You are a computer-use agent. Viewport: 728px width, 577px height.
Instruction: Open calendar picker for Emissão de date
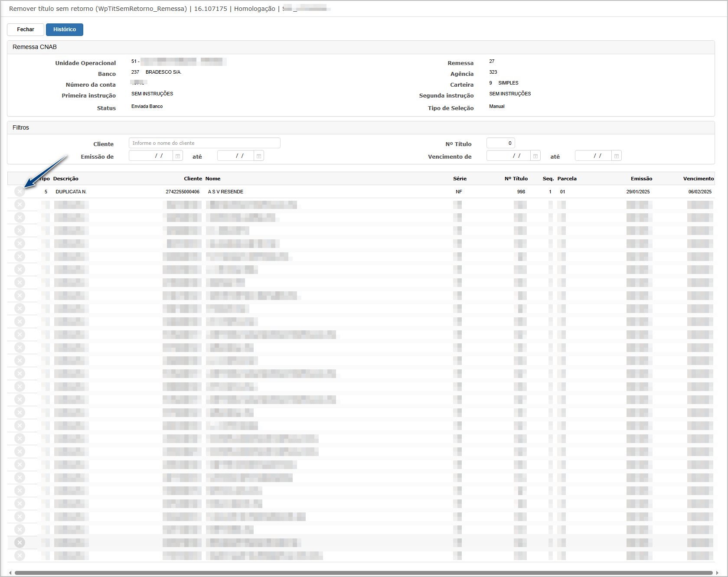[178, 156]
